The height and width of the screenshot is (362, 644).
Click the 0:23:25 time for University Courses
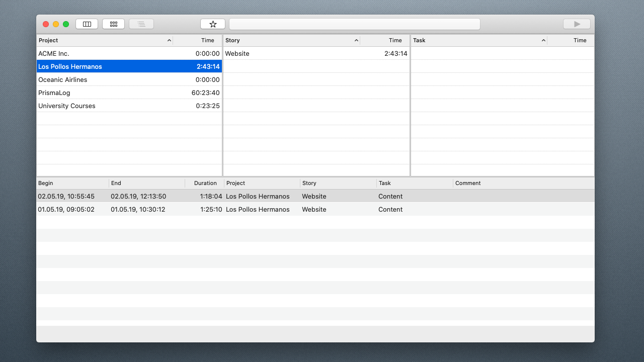tap(208, 106)
